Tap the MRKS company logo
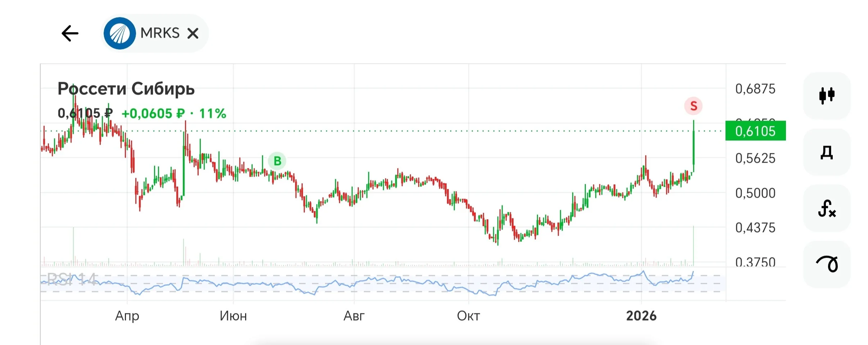Image resolution: width=868 pixels, height=345 pixels. [119, 33]
